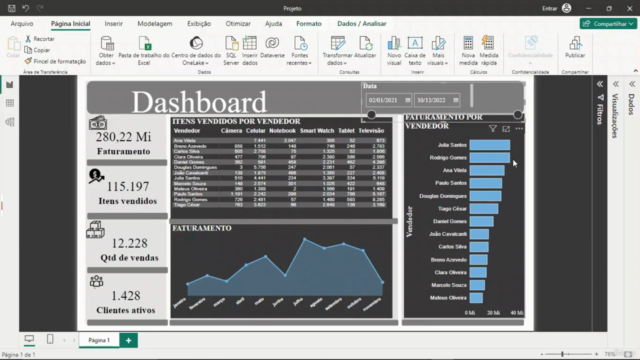The width and height of the screenshot is (640, 360).
Task: Add a new page with plus button
Action: click(129, 340)
